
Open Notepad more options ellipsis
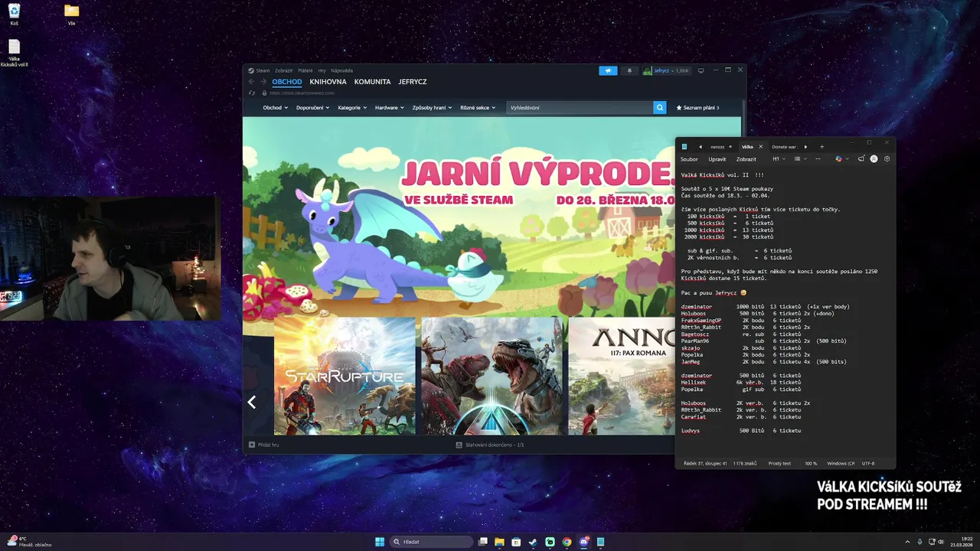(818, 159)
